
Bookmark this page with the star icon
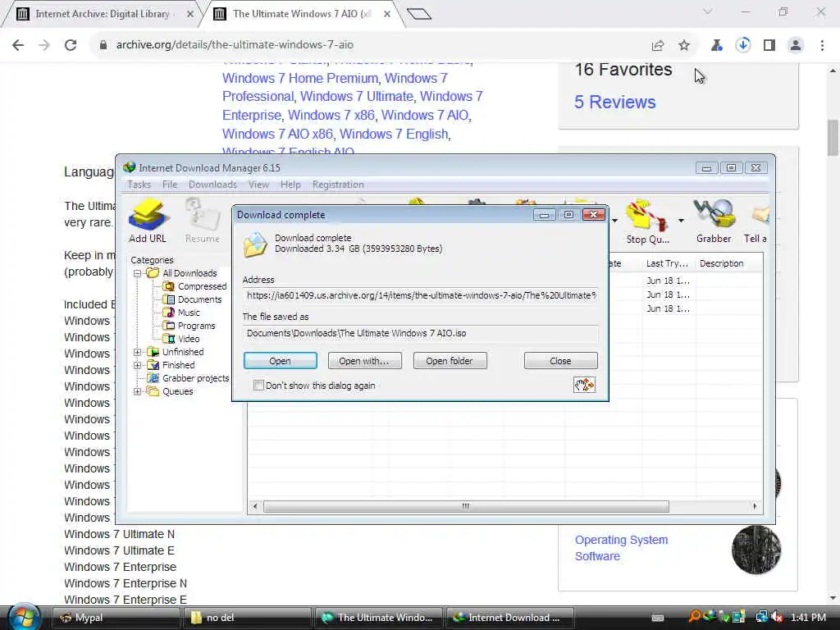coord(684,46)
